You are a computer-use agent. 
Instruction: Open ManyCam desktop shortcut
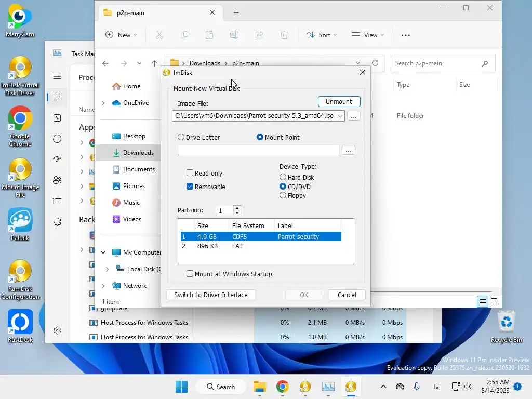click(x=20, y=21)
